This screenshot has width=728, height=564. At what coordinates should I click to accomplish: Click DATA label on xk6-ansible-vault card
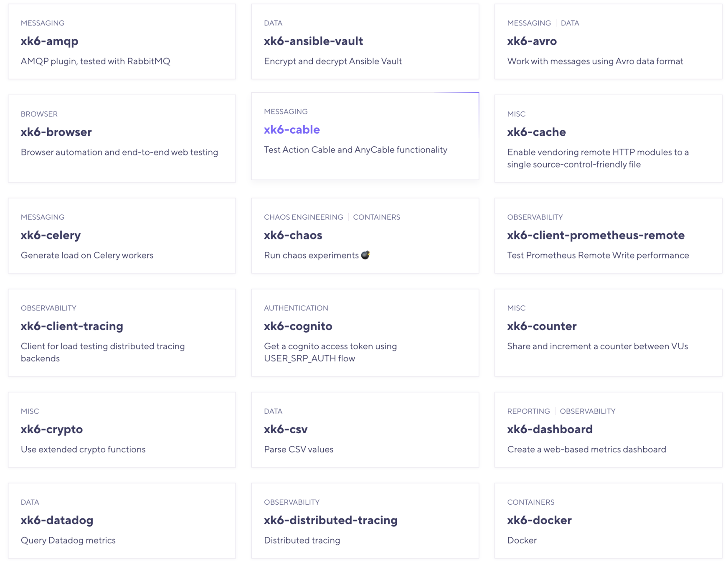273,23
